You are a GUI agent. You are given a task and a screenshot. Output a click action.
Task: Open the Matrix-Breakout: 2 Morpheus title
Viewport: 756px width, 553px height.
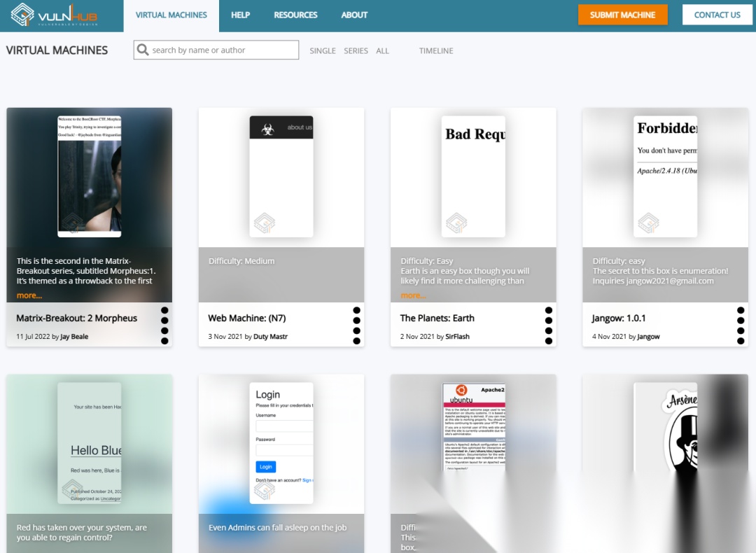tap(77, 318)
